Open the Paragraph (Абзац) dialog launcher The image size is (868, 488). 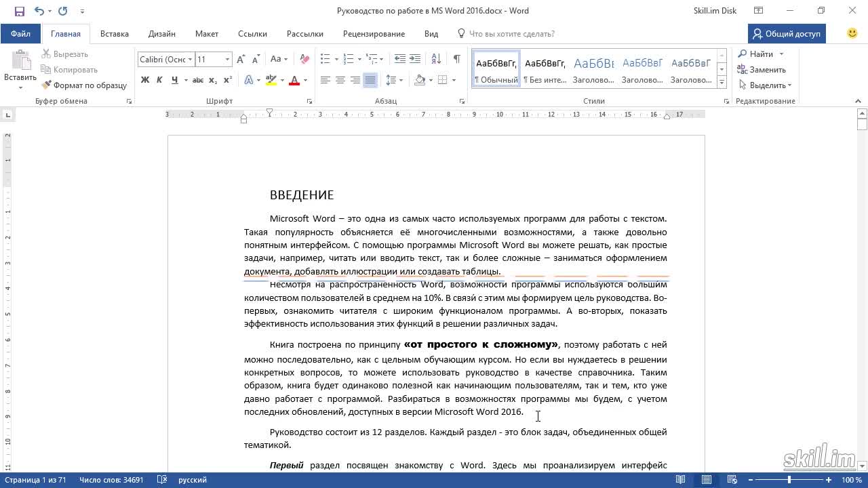click(x=462, y=101)
